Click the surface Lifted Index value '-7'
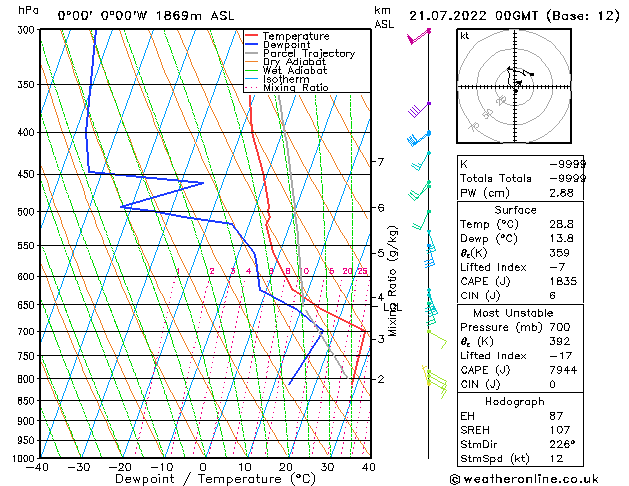This screenshot has width=629, height=486. tap(557, 267)
